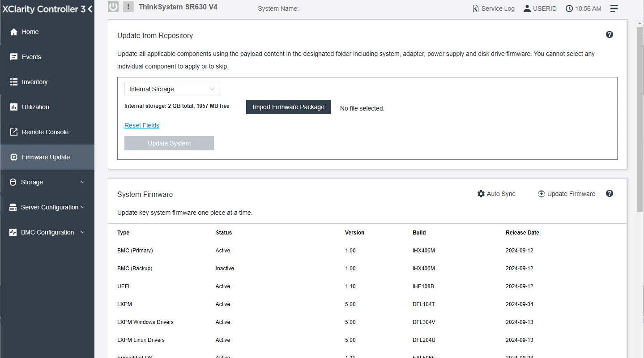Image resolution: width=644 pixels, height=358 pixels.
Task: Click the USERID person icon
Action: coord(527,9)
